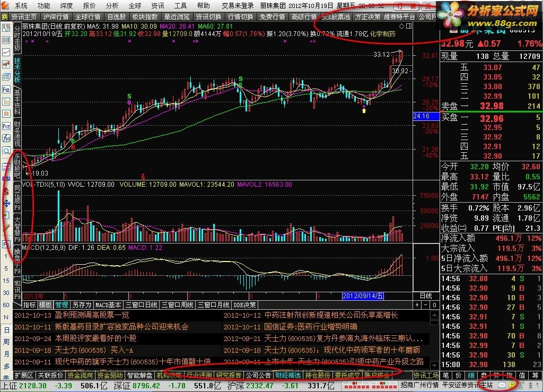Open the f(x) formula icon

point(6,138)
